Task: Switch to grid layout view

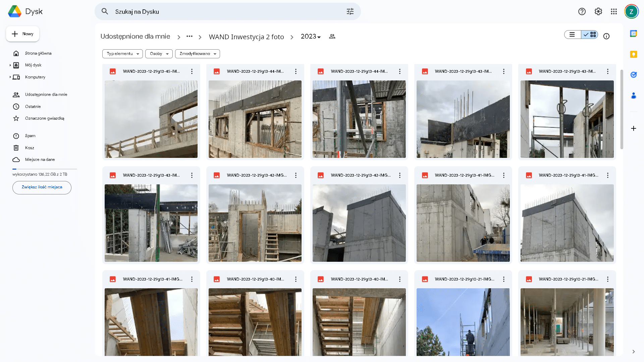Action: coord(590,35)
